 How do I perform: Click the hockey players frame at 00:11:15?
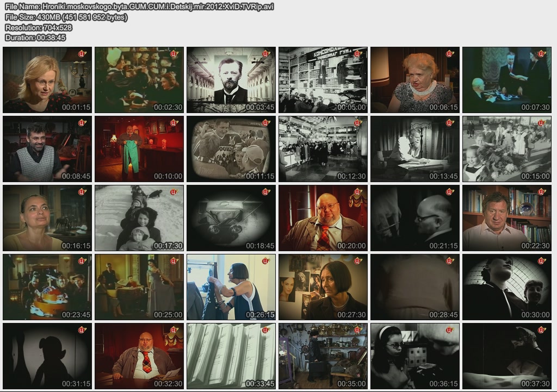coord(231,149)
